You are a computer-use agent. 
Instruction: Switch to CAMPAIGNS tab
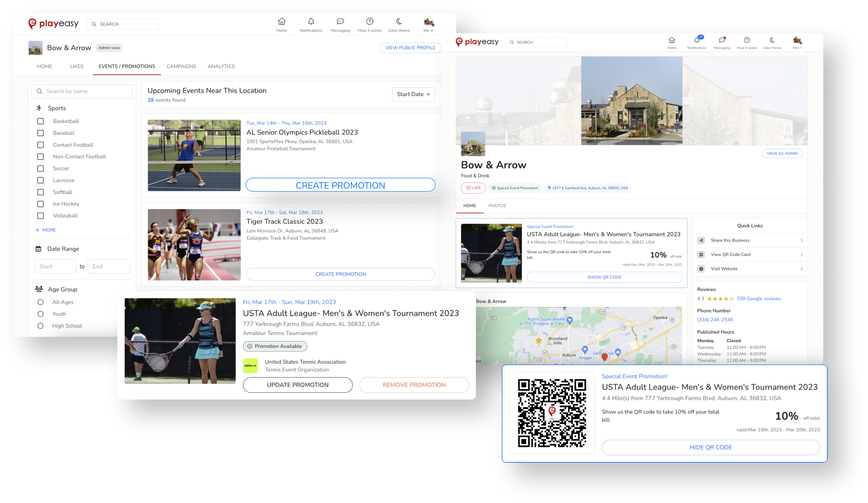click(x=181, y=66)
